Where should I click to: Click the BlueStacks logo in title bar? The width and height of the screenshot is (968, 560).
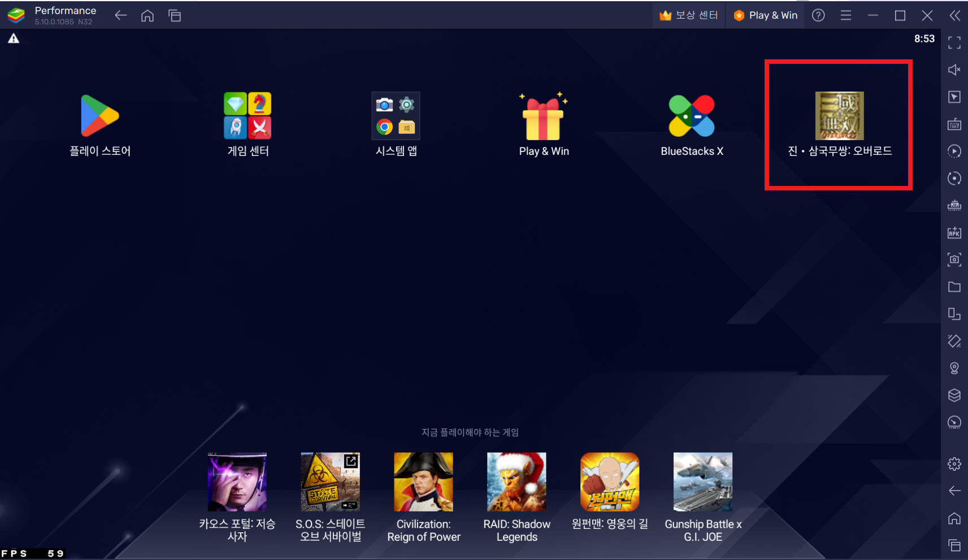click(x=16, y=15)
